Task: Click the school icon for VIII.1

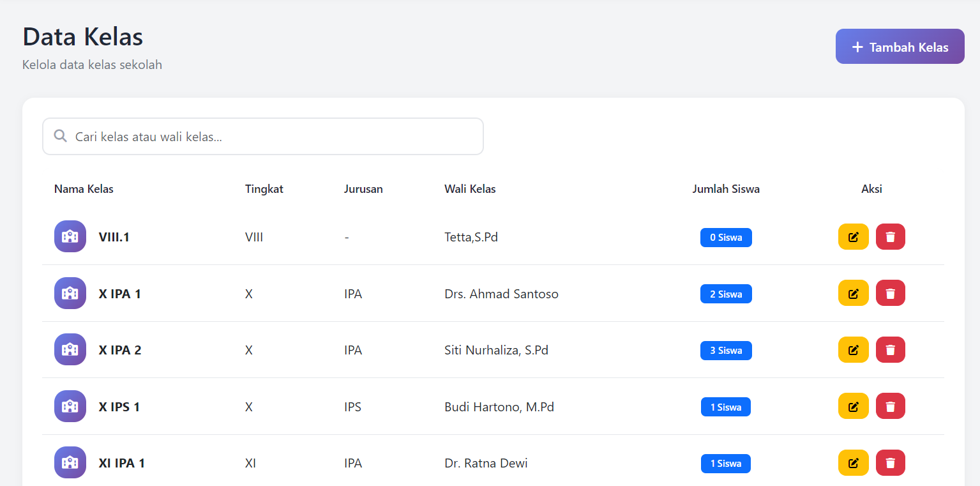Action: click(x=70, y=236)
